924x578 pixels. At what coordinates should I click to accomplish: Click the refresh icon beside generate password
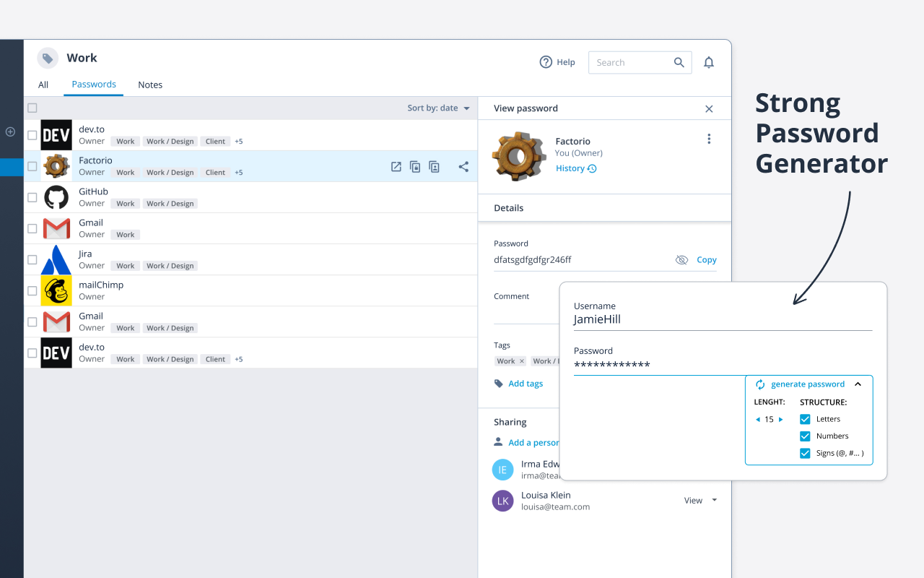[x=760, y=384]
